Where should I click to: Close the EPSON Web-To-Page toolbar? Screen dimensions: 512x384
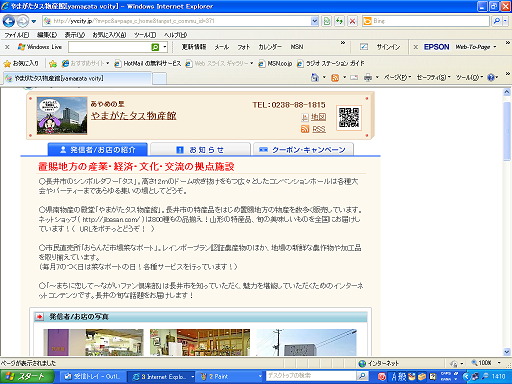pos(415,47)
